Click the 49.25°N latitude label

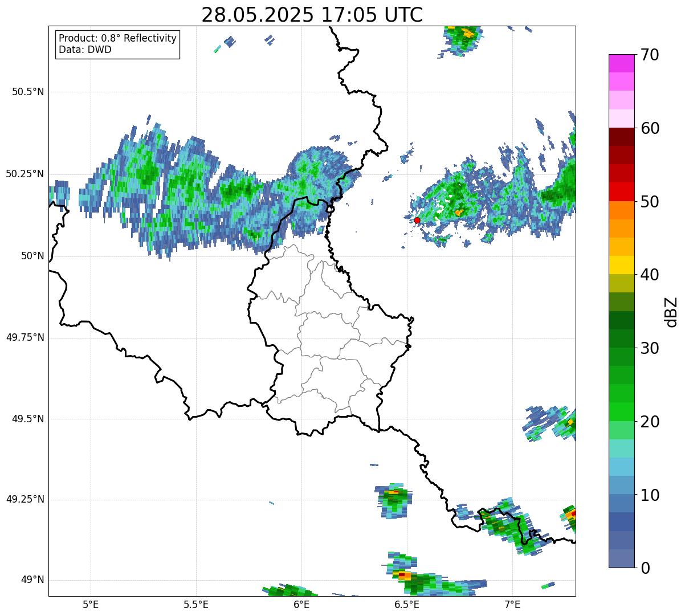(x=25, y=499)
